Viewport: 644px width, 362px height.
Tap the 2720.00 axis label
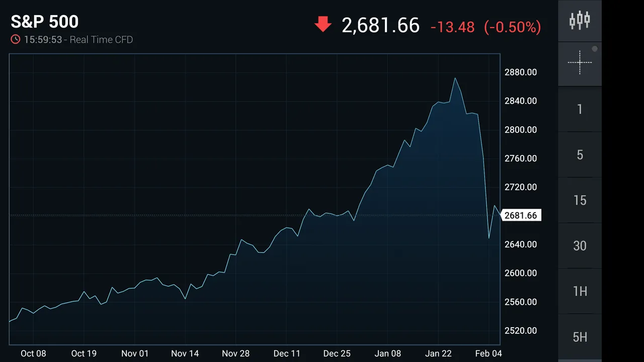click(521, 187)
